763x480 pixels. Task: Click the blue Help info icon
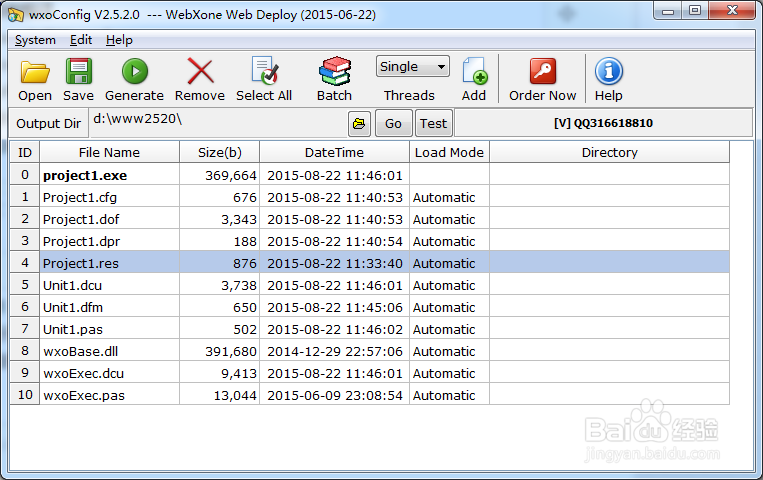point(608,71)
